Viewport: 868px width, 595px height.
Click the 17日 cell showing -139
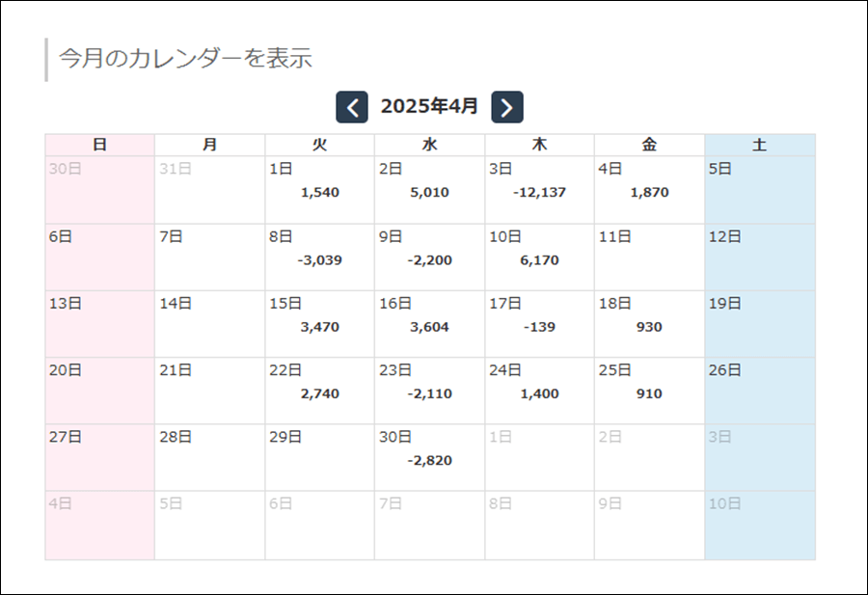click(x=539, y=324)
